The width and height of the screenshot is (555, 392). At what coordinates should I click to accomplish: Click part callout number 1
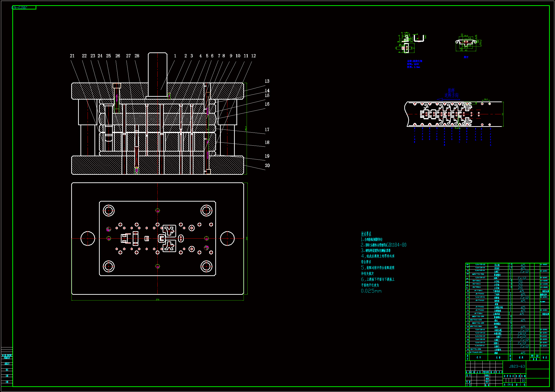tap(175, 56)
